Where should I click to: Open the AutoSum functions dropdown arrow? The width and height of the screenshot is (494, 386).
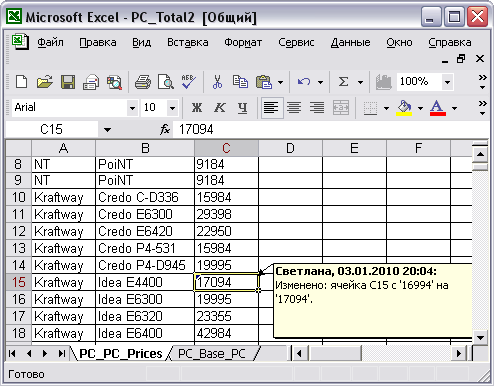(x=360, y=82)
